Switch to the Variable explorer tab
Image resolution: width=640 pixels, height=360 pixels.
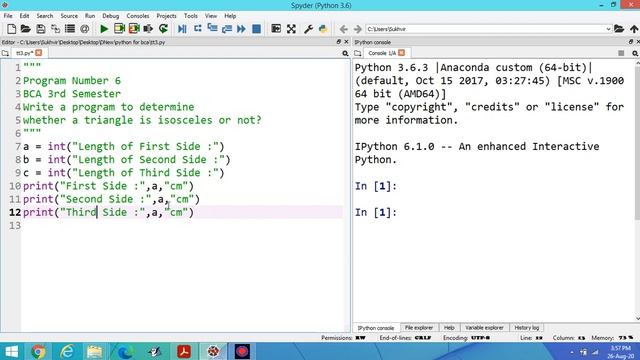[x=484, y=328]
